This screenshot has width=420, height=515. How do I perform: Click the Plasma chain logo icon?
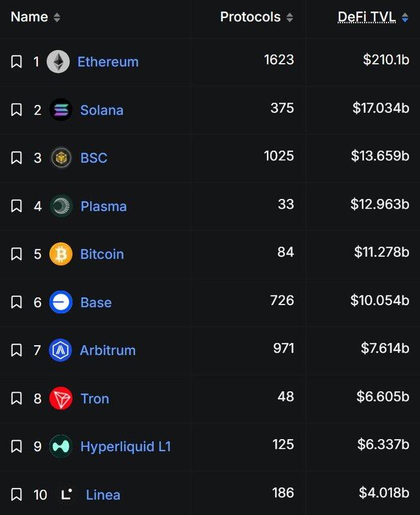click(x=61, y=206)
